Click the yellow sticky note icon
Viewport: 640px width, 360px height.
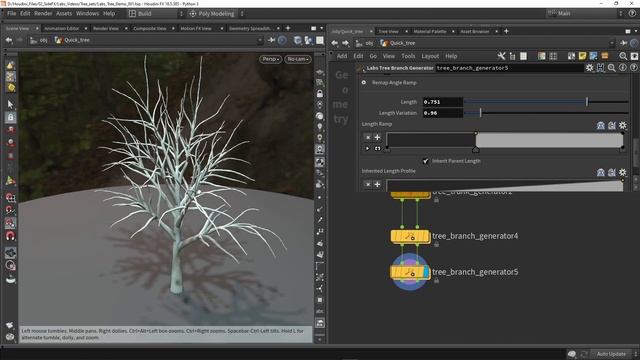(x=582, y=56)
